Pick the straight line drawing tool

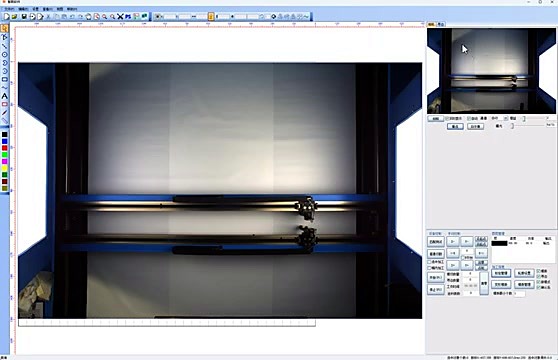coord(4,46)
